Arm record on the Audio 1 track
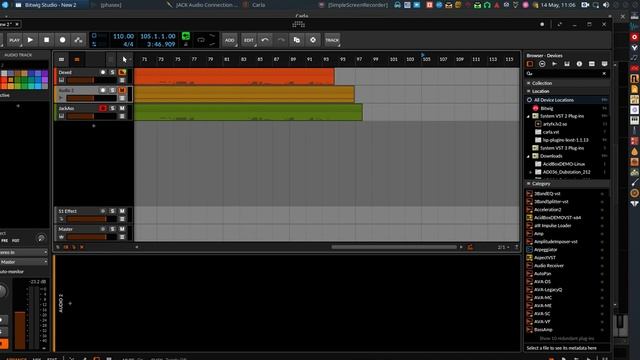640x360 pixels. 103,90
